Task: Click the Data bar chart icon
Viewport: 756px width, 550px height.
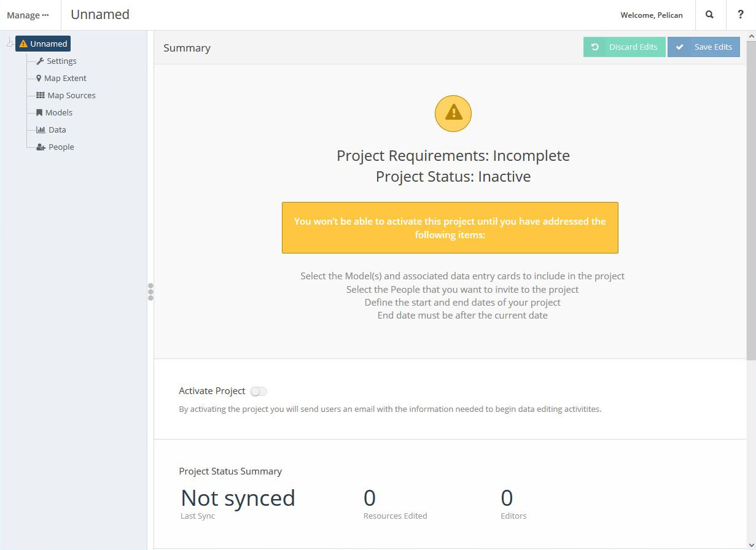Action: pyautogui.click(x=41, y=130)
